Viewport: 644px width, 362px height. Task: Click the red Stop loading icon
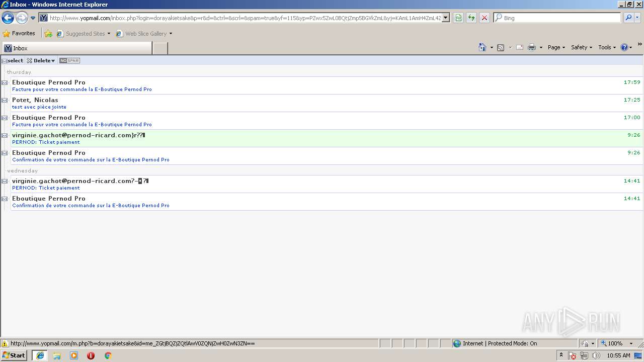pyautogui.click(x=484, y=18)
